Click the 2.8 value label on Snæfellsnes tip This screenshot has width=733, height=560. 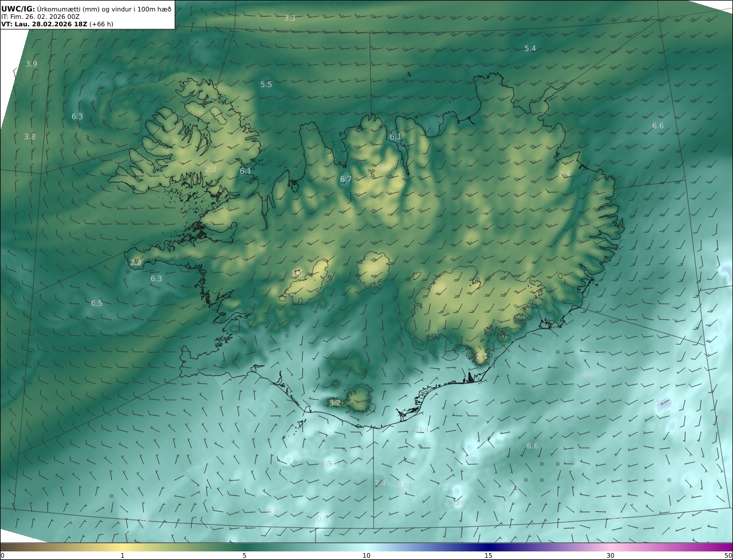(136, 263)
